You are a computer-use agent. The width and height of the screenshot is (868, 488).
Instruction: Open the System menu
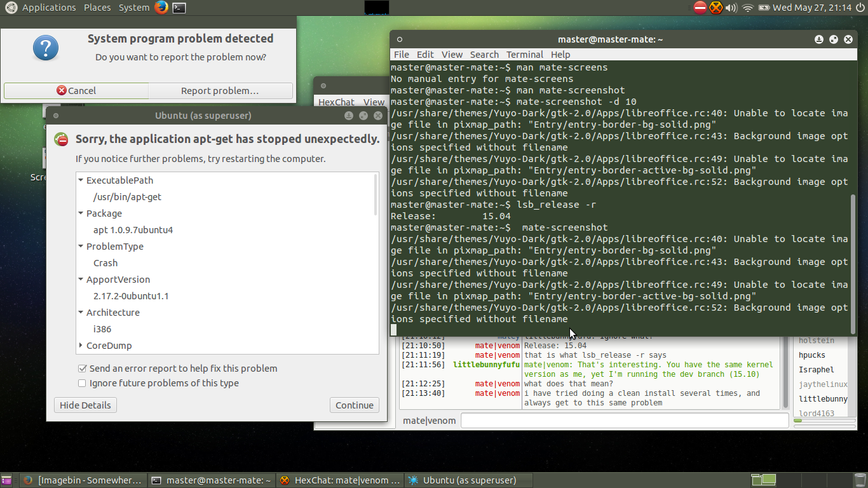click(134, 8)
